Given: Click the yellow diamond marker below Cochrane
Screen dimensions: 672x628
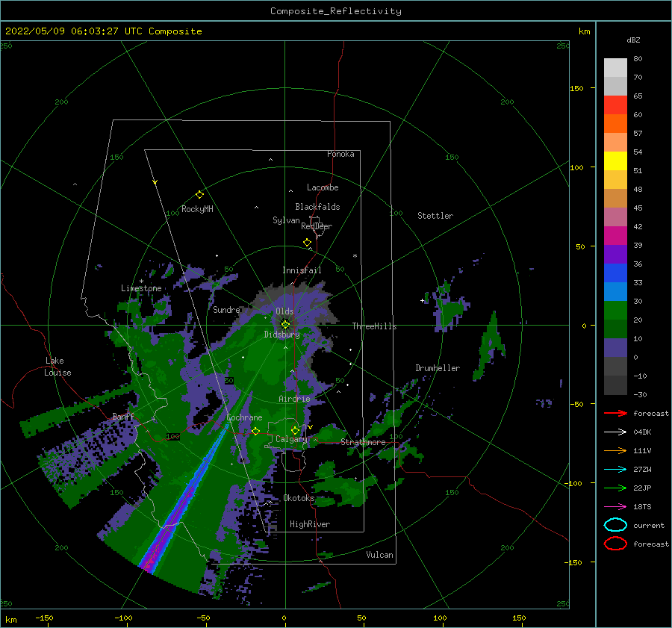Looking at the screenshot, I should coord(255,431).
